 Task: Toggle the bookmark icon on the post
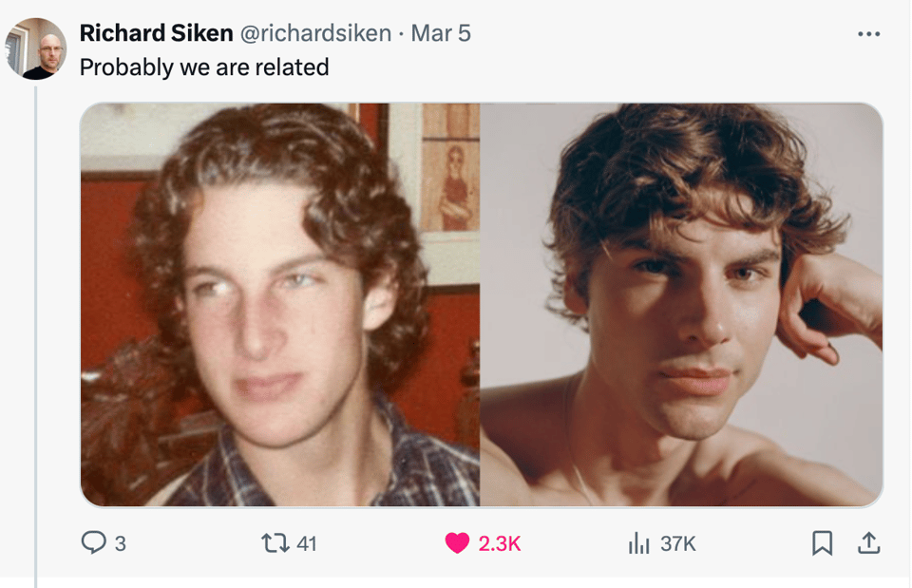click(822, 542)
